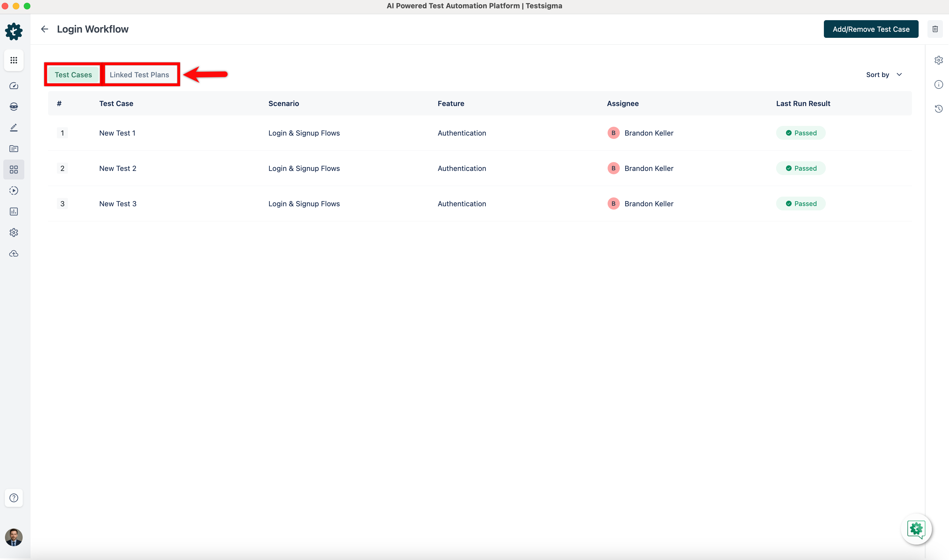Switch to the Linked Test Plans tab
The height and width of the screenshot is (560, 949).
coord(139,74)
